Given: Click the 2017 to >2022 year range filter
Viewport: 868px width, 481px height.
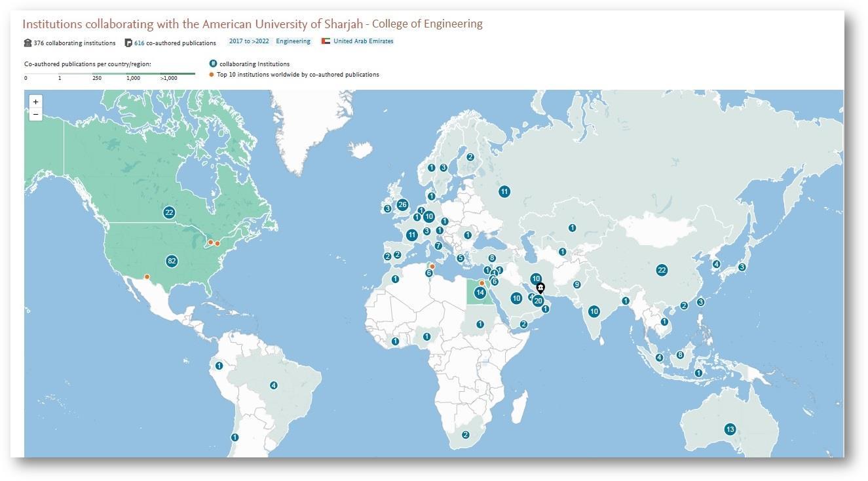Looking at the screenshot, I should pyautogui.click(x=248, y=41).
